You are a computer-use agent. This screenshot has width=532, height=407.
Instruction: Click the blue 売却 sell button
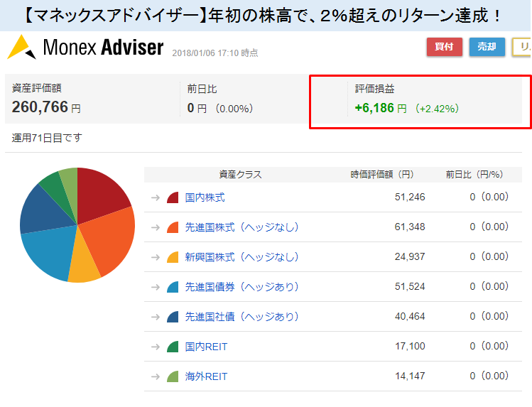pyautogui.click(x=487, y=47)
